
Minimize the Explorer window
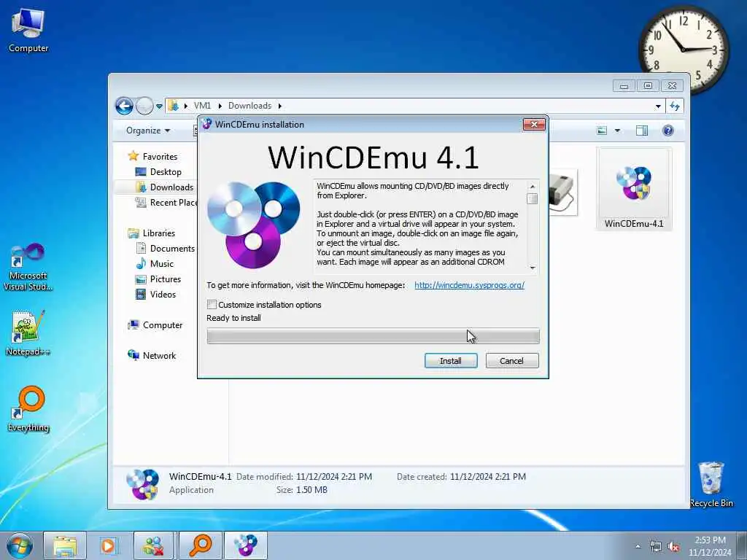(x=624, y=86)
